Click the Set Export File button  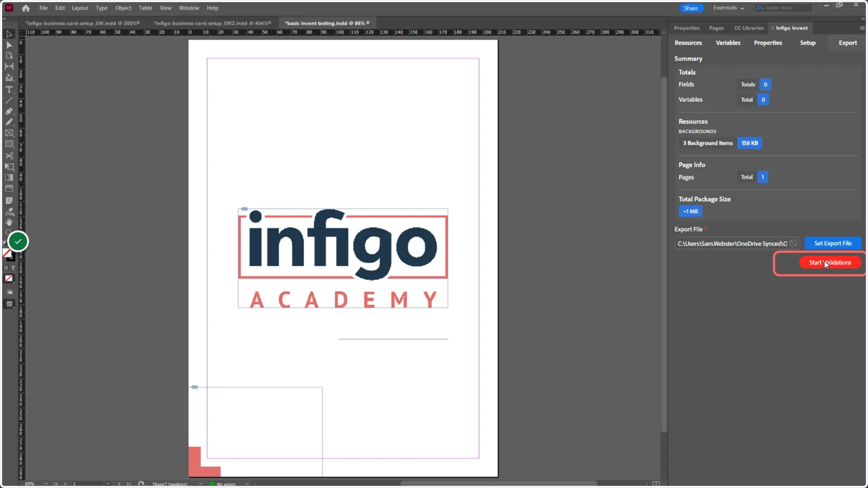[833, 244]
